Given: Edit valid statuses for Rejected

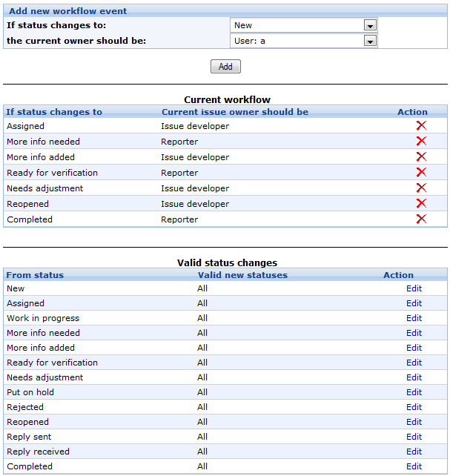Looking at the screenshot, I should pos(414,407).
